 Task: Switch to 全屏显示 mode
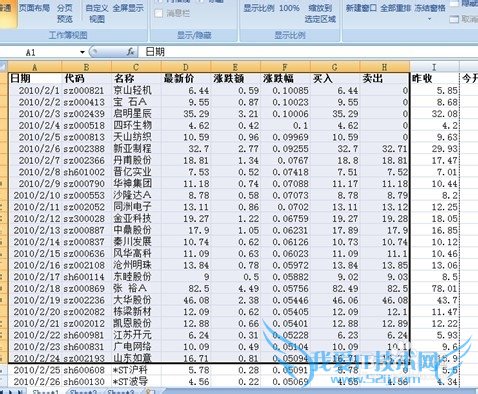coord(128,7)
